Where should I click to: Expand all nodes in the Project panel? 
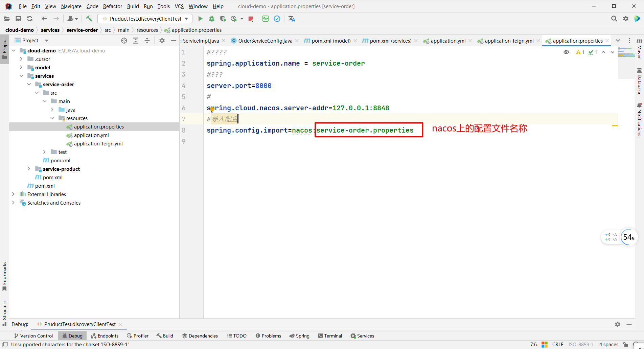[136, 41]
